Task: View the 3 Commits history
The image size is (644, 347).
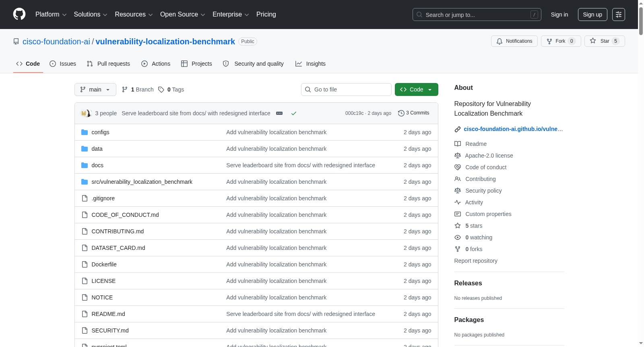Action: click(x=414, y=113)
